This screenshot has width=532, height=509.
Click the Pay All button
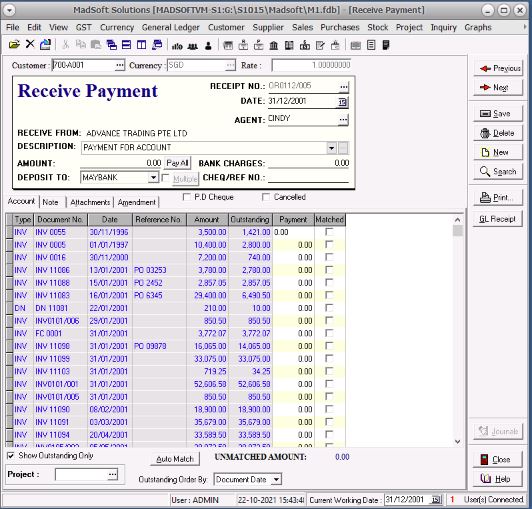[x=177, y=163]
